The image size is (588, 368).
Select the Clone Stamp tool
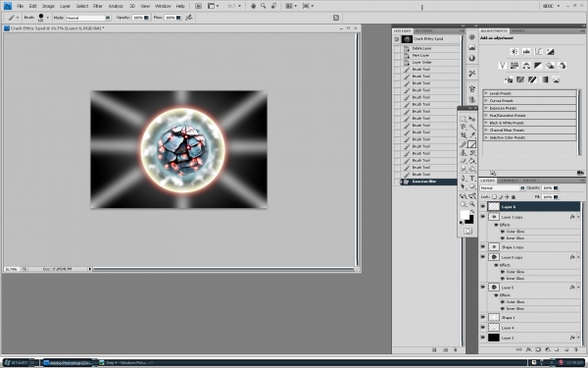(x=464, y=153)
